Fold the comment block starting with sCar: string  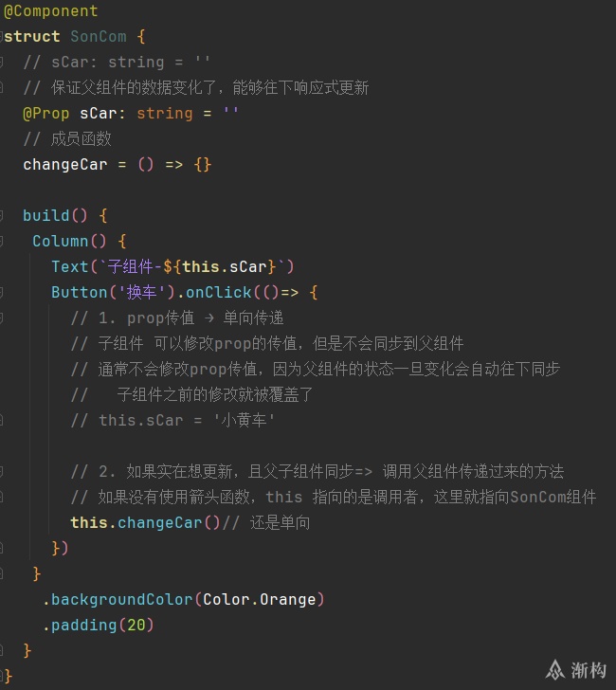click(1, 62)
